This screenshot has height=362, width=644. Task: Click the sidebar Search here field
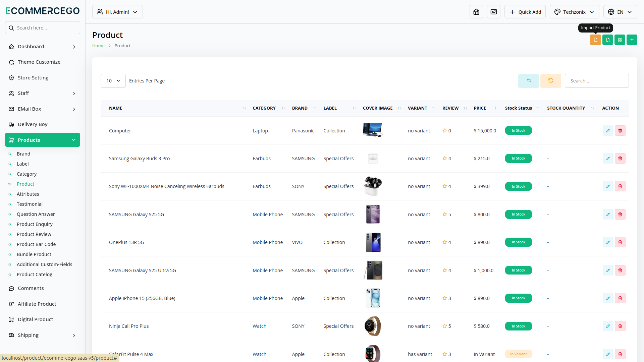(x=43, y=28)
